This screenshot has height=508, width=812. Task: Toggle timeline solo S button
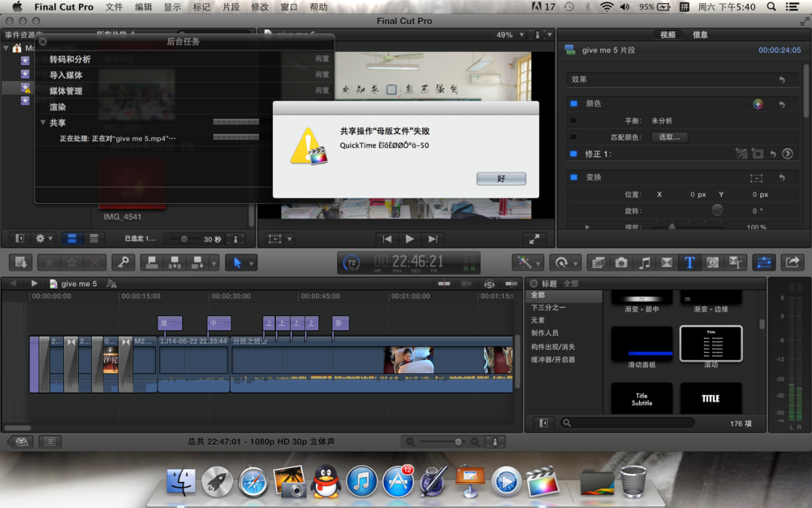[x=489, y=284]
